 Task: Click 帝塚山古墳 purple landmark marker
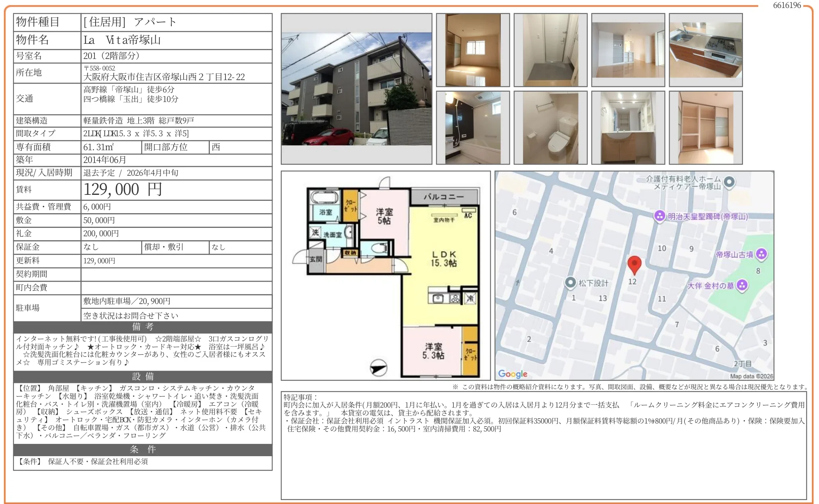[x=761, y=254]
